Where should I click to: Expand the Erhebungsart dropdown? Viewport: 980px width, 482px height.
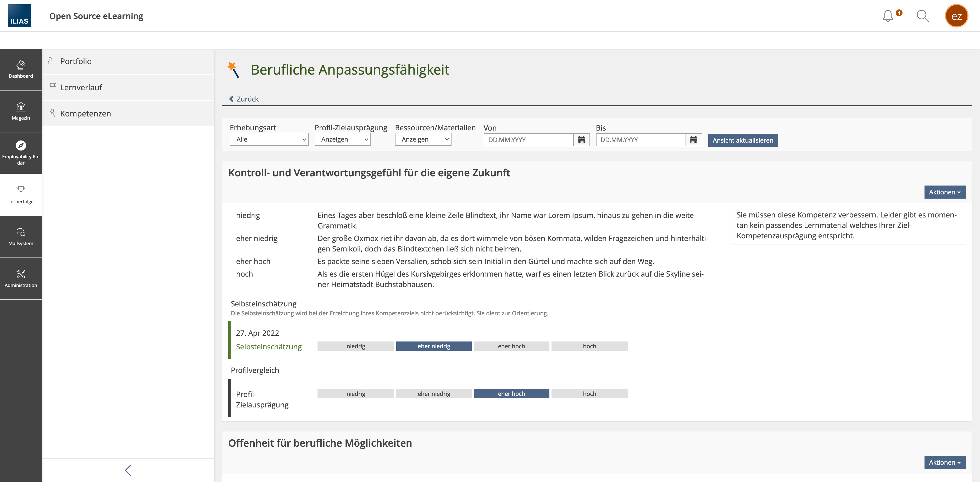[269, 139]
